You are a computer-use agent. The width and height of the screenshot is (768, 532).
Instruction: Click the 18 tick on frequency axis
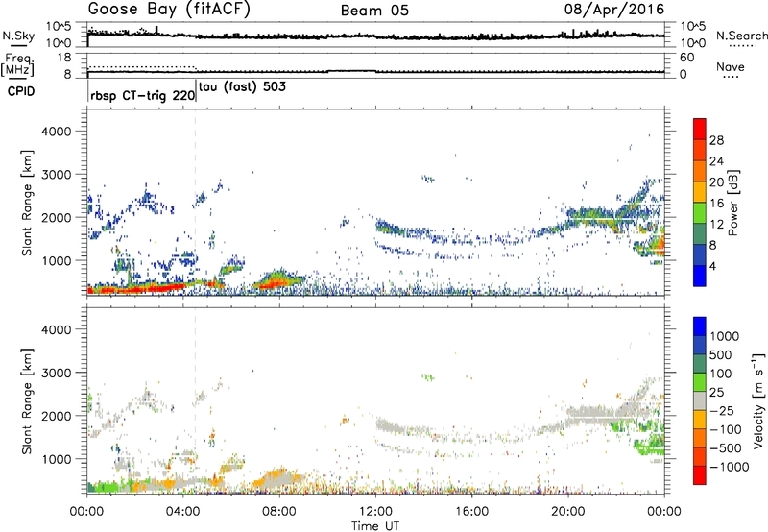64,58
